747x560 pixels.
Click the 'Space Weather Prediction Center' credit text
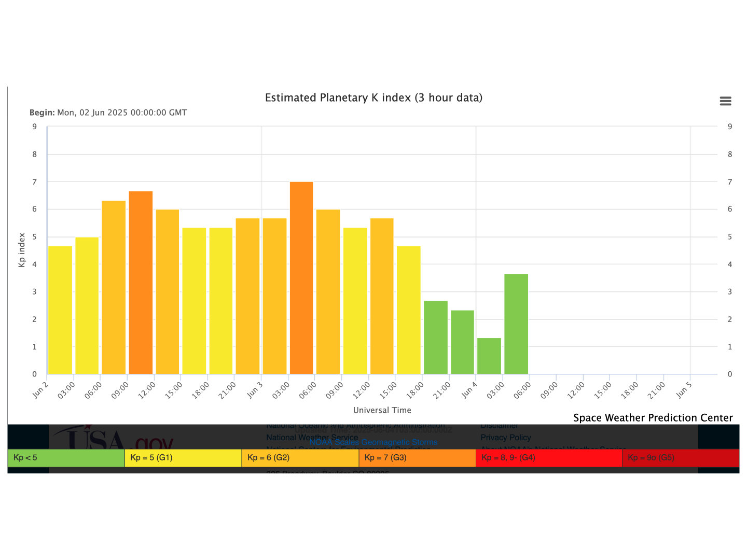[x=653, y=417]
